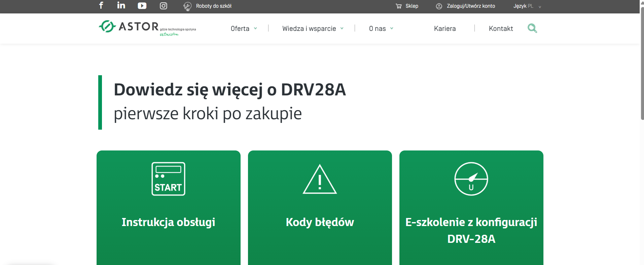Click the user account icon
The image size is (644, 265).
point(439,6)
